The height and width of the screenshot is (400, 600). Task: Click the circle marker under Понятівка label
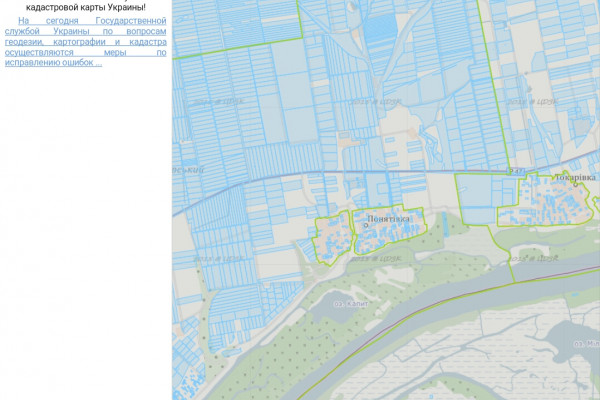(366, 225)
